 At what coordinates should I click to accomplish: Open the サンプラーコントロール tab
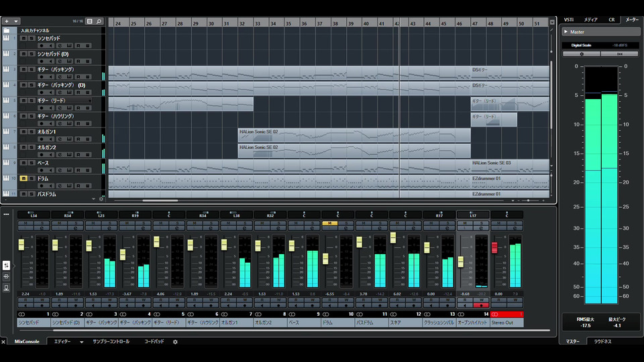click(110, 342)
